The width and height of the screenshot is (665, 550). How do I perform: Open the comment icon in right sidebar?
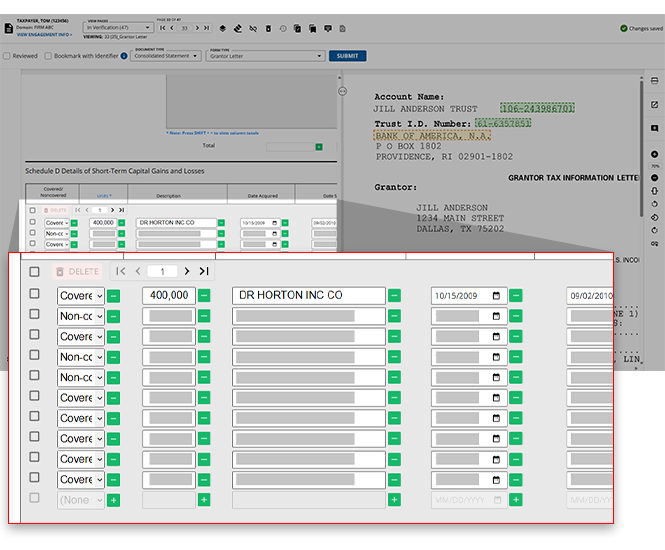654,128
